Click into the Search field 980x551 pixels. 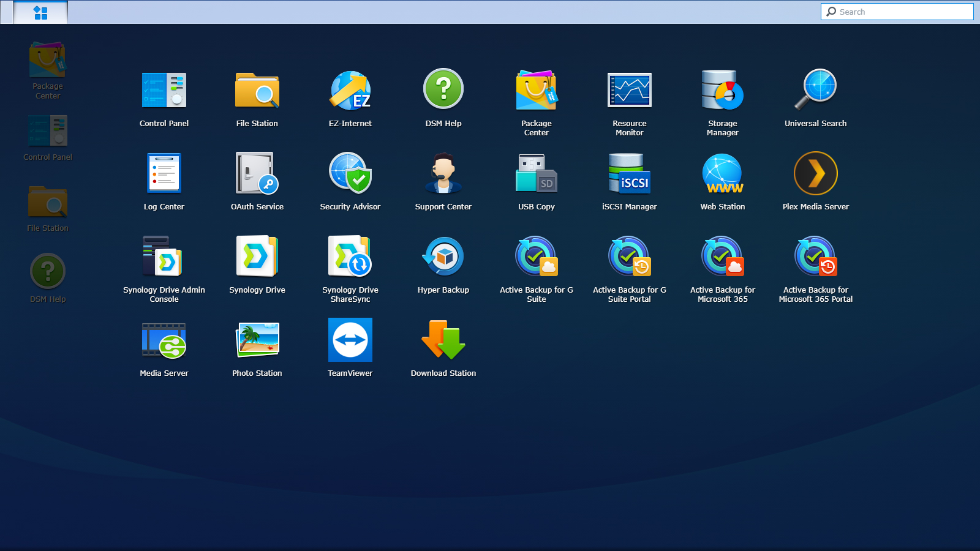pyautogui.click(x=897, y=12)
